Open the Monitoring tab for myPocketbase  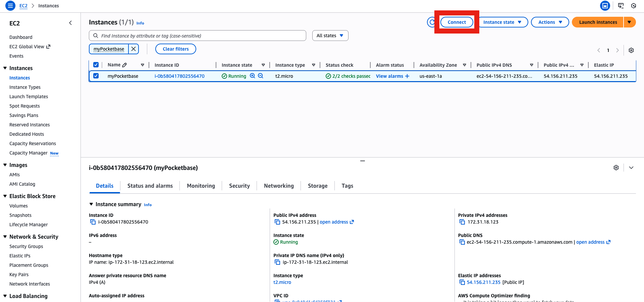(x=201, y=186)
